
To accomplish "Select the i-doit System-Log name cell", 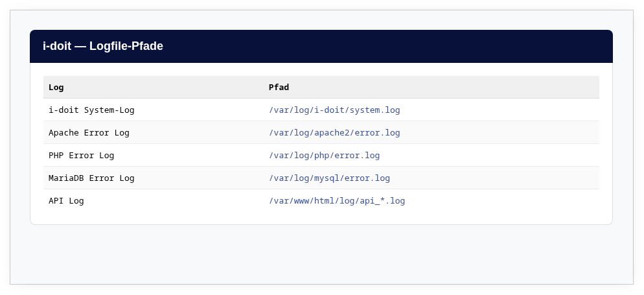I will [x=91, y=110].
